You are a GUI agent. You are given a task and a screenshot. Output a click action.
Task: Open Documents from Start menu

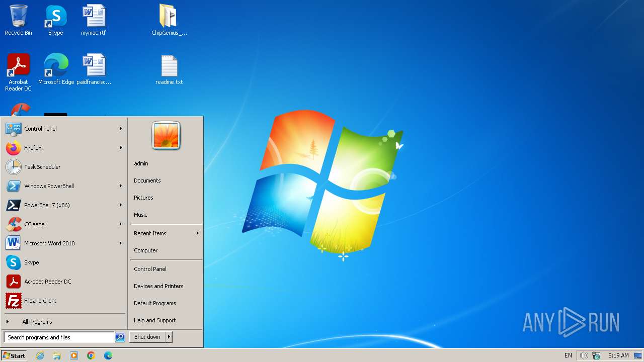pyautogui.click(x=166, y=180)
